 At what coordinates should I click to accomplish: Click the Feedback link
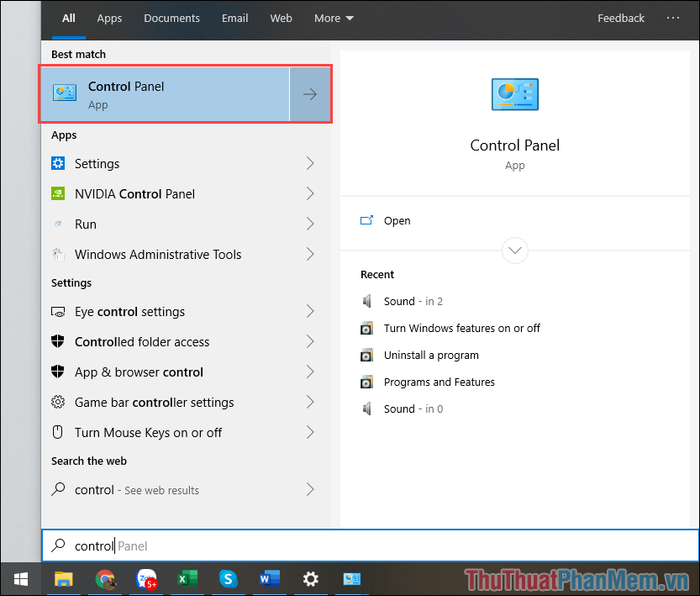[x=621, y=18]
